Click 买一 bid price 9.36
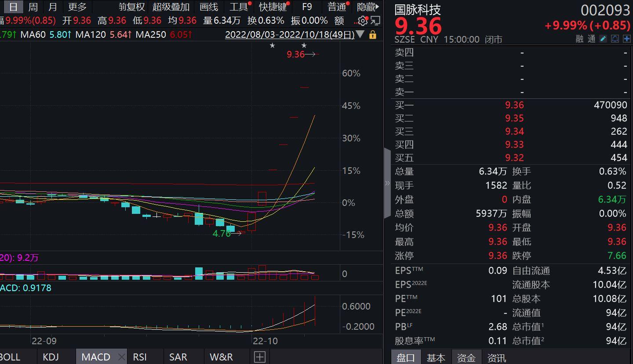 click(514, 105)
